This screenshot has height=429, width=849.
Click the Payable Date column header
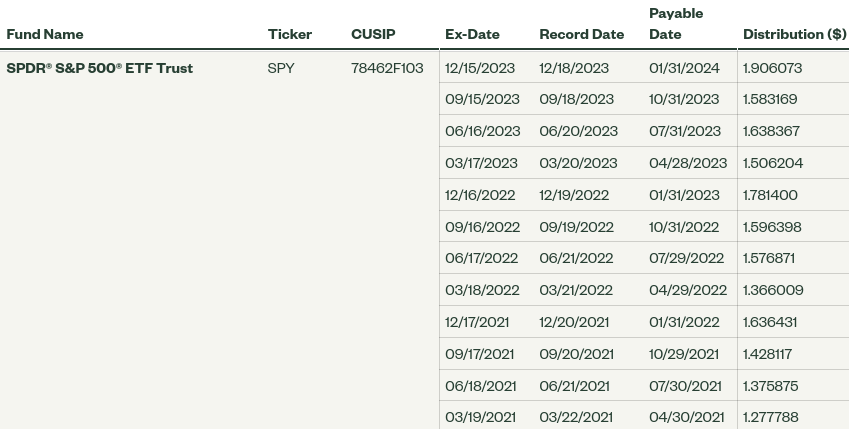pyautogui.click(x=676, y=24)
